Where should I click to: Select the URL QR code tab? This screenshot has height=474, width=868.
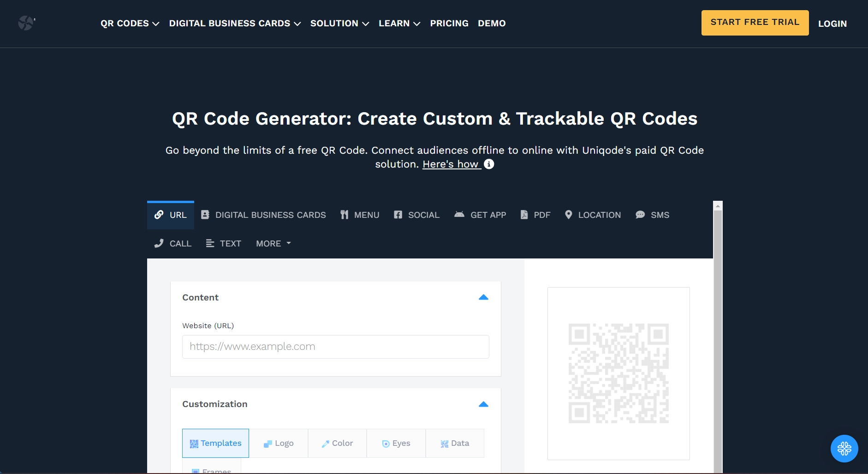pos(171,215)
